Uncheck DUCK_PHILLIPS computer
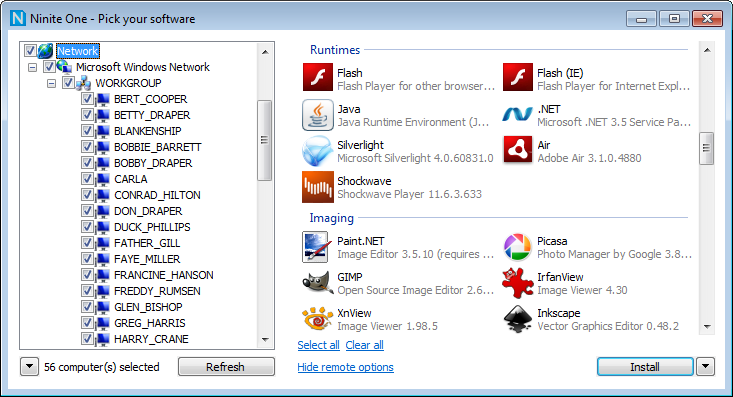Screen dimensions: 733x397 pyautogui.click(x=87, y=227)
